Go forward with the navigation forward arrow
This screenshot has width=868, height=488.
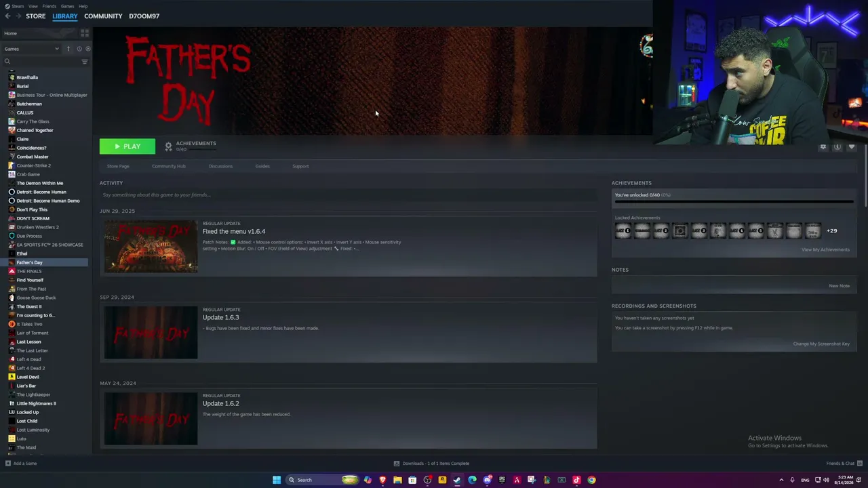pyautogui.click(x=18, y=16)
